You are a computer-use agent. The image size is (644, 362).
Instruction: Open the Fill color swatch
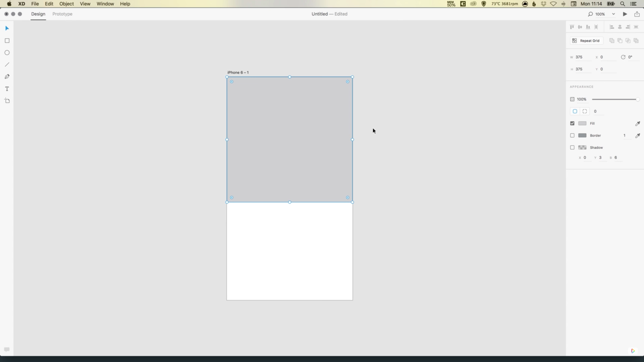[x=582, y=123]
